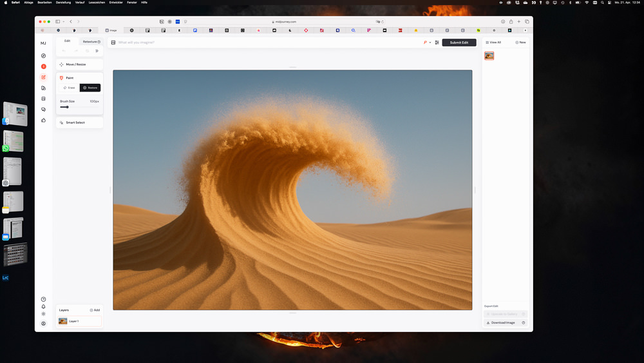644x363 pixels.
Task: Switch brush to Erase mode
Action: click(69, 88)
